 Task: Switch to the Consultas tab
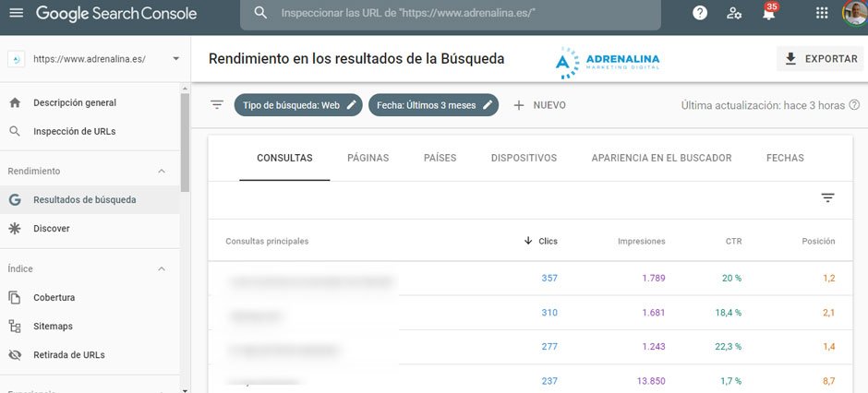284,158
